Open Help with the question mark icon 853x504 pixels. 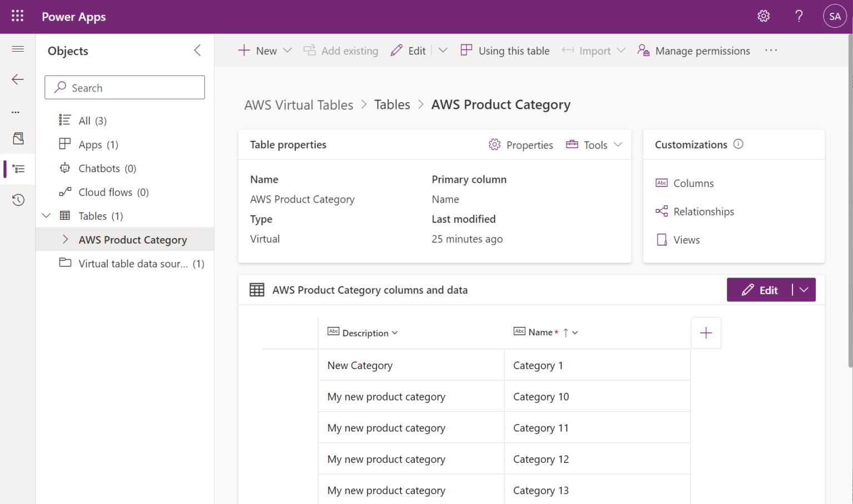(799, 16)
